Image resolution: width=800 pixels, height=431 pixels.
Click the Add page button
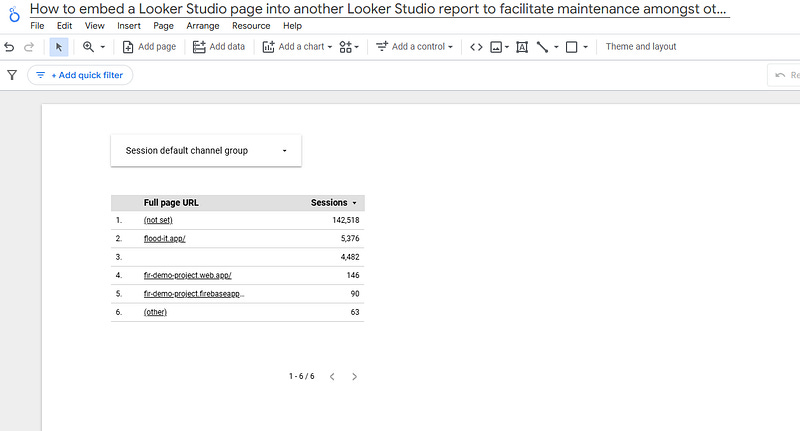pos(149,47)
